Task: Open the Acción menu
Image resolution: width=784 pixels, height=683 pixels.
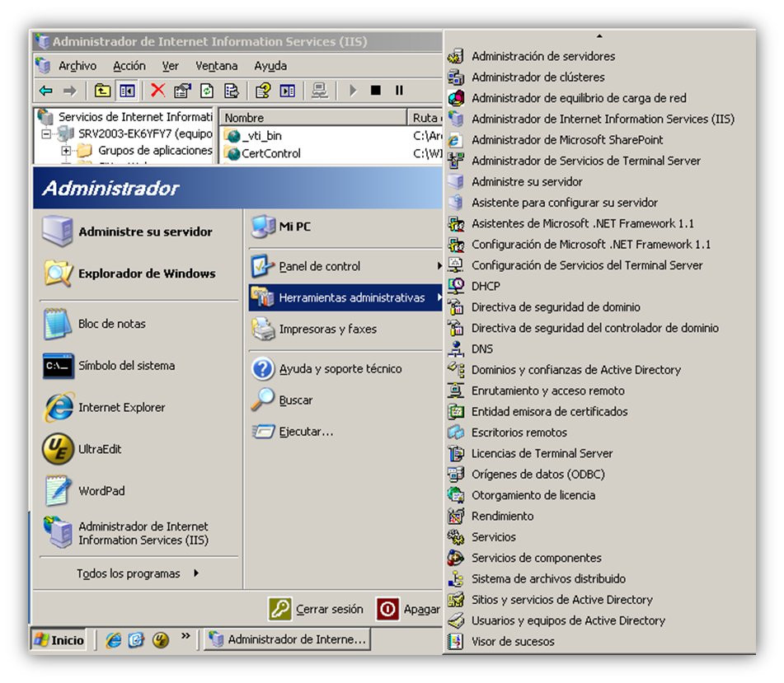Action: 129,66
